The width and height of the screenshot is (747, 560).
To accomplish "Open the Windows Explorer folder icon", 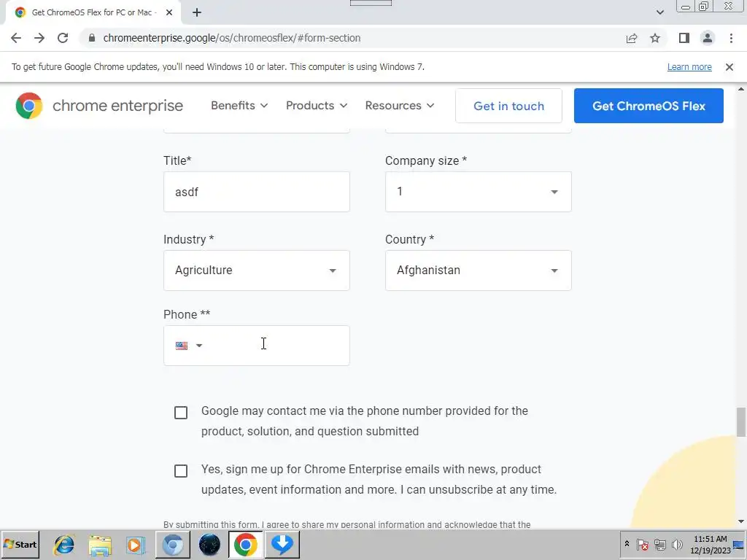I will (x=100, y=545).
